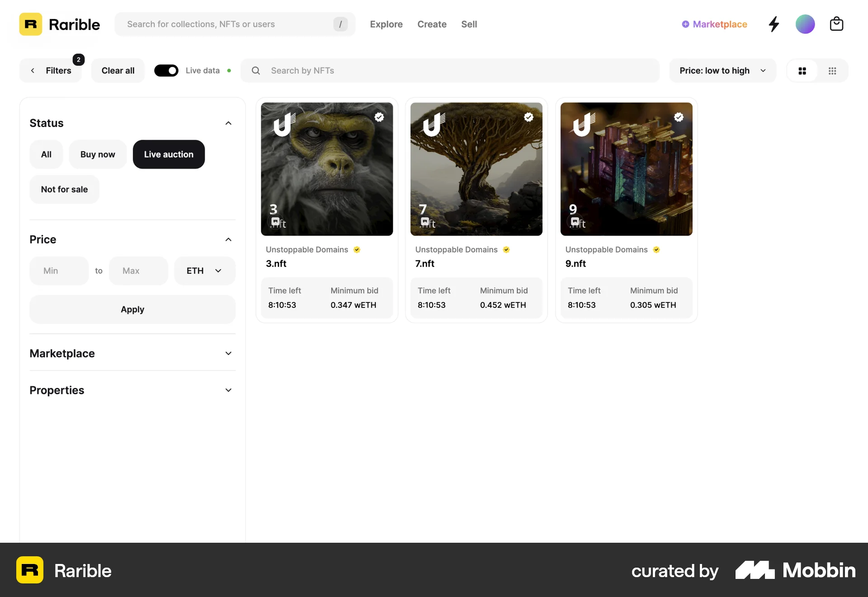Click the Rarible logo
Viewport: 868px width, 597px height.
pos(59,24)
